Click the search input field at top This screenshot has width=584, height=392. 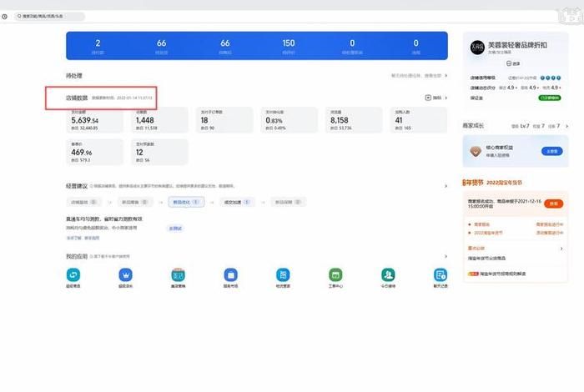(49, 17)
